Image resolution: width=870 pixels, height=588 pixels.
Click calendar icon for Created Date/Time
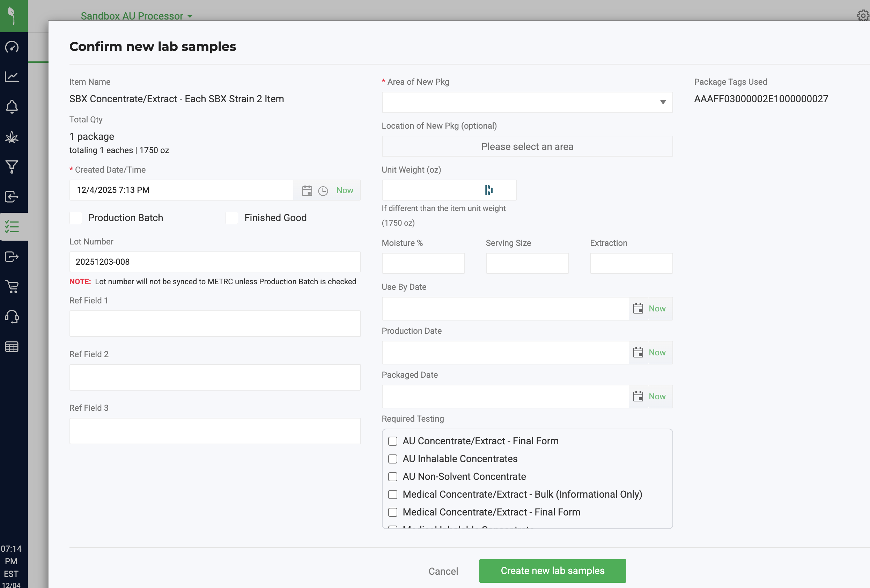coord(307,191)
